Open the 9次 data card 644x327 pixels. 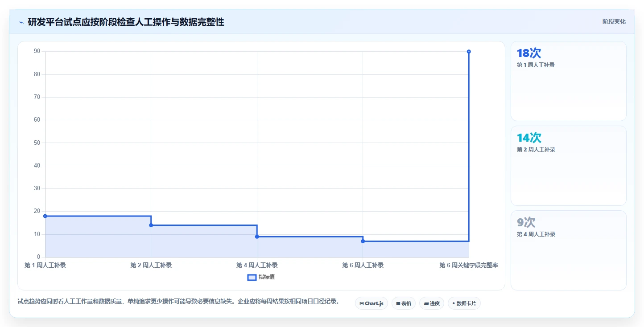[568, 250]
